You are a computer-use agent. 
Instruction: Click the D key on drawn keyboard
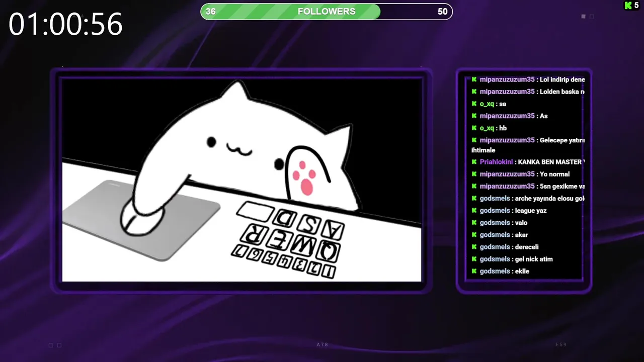[285, 217]
